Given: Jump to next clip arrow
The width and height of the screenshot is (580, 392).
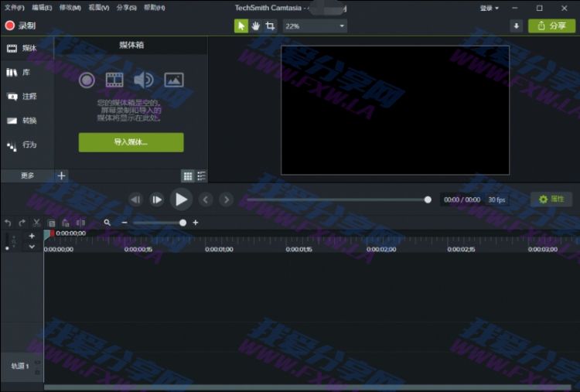Looking at the screenshot, I should [x=227, y=199].
